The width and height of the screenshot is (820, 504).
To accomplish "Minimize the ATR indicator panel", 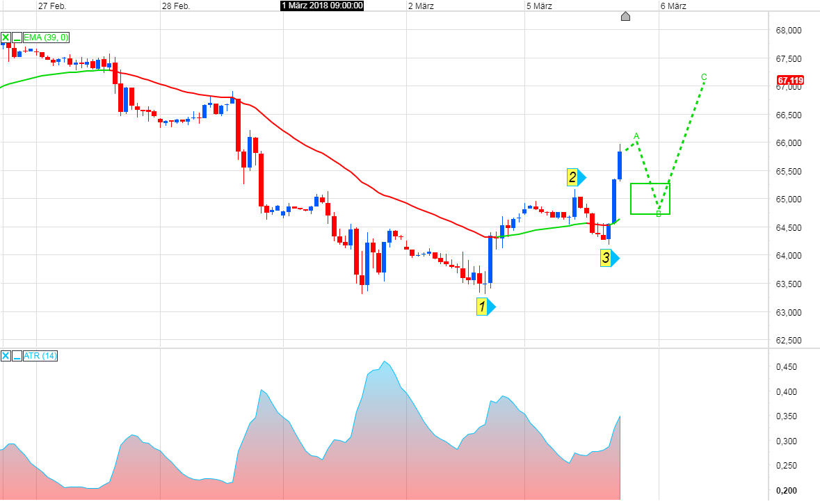I will (17, 356).
